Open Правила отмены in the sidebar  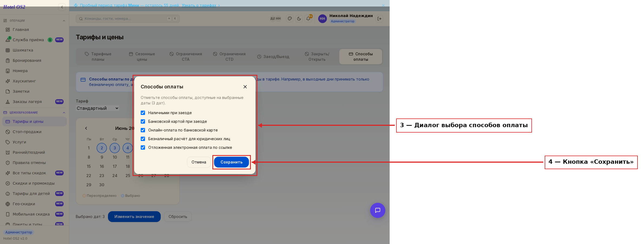(34, 163)
